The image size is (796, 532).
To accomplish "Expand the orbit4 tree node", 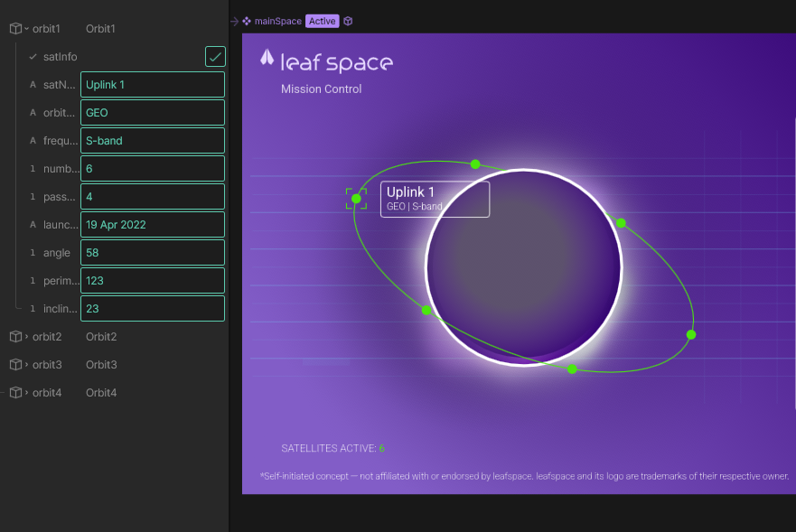I will click(x=26, y=392).
